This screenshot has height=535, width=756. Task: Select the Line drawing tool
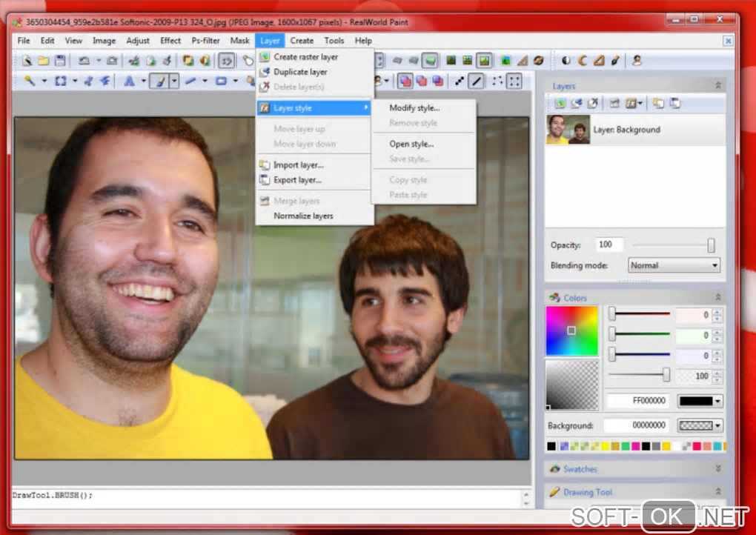pyautogui.click(x=190, y=81)
